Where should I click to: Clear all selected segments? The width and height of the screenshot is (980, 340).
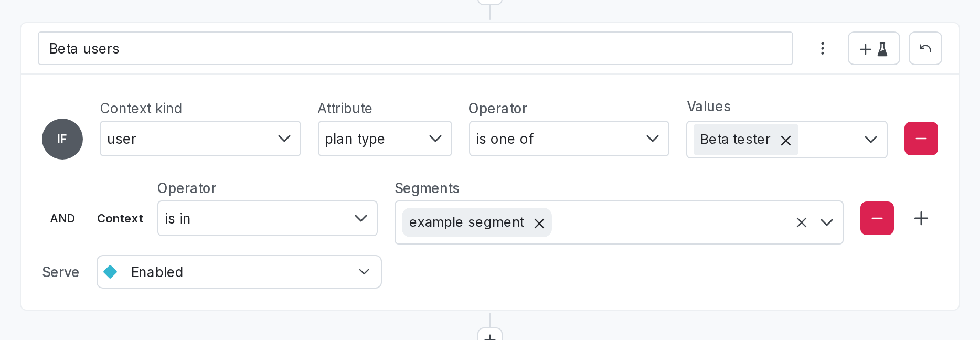pyautogui.click(x=801, y=222)
